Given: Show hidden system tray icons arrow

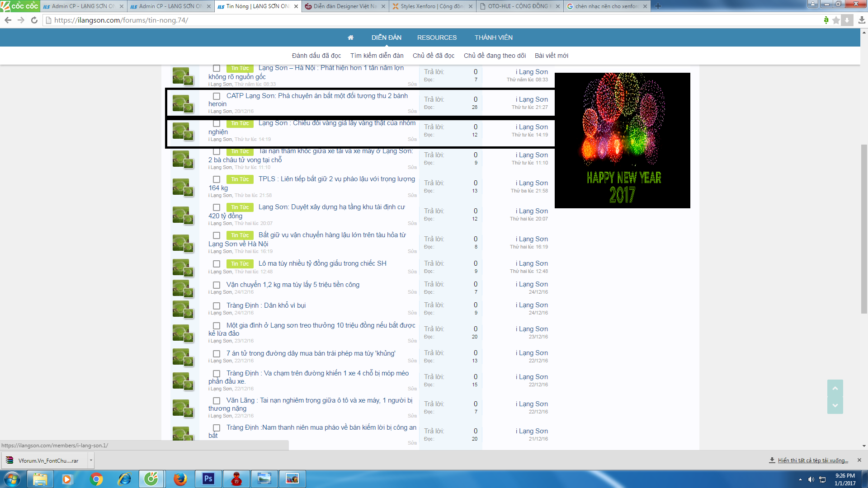Looking at the screenshot, I should (800, 479).
